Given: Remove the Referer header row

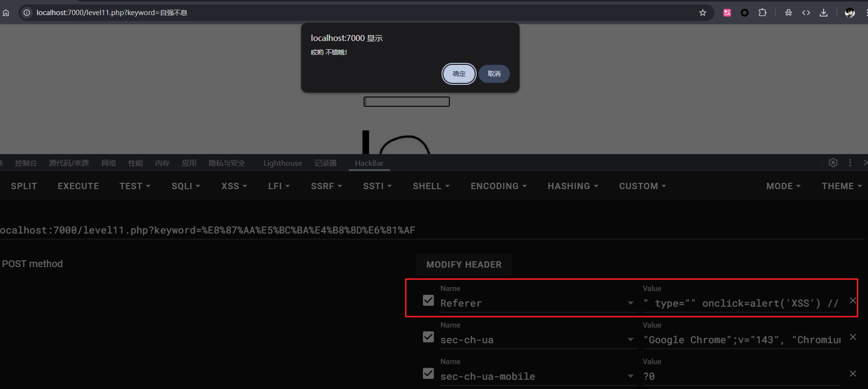Looking at the screenshot, I should pyautogui.click(x=853, y=301).
